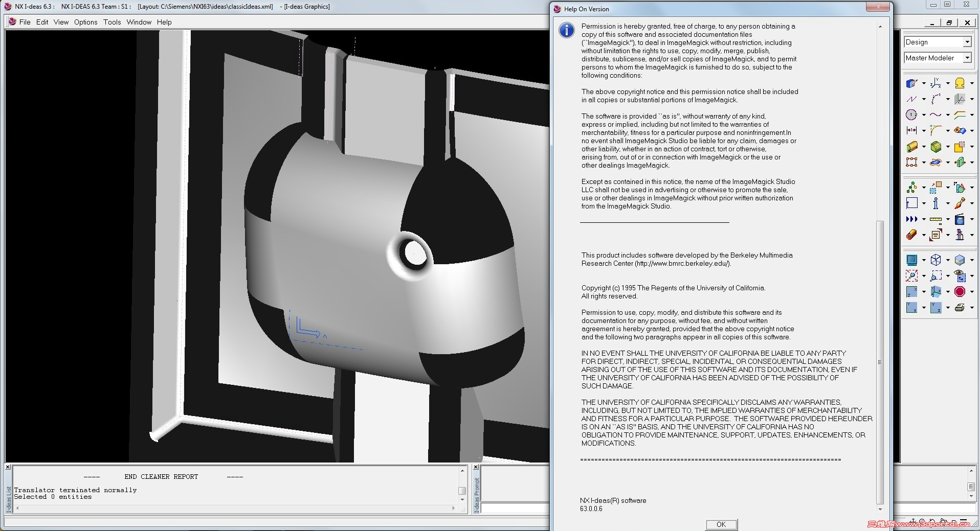Image resolution: width=980 pixels, height=531 pixels.
Task: Click the shaded hexagon display icon
Action: (960, 260)
